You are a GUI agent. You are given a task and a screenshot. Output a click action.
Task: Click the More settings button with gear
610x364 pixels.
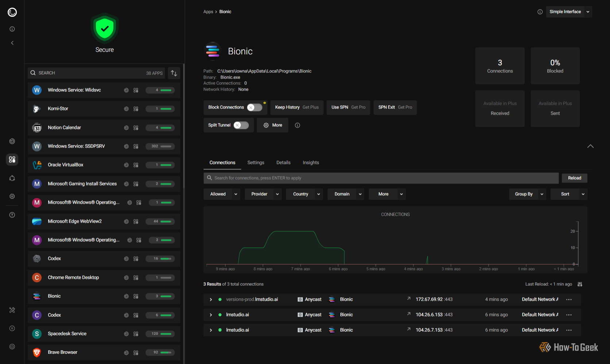pos(273,125)
